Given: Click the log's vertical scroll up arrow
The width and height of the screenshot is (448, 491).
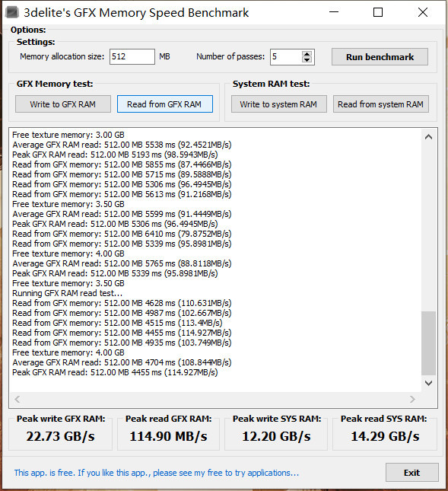Looking at the screenshot, I should pyautogui.click(x=428, y=137).
